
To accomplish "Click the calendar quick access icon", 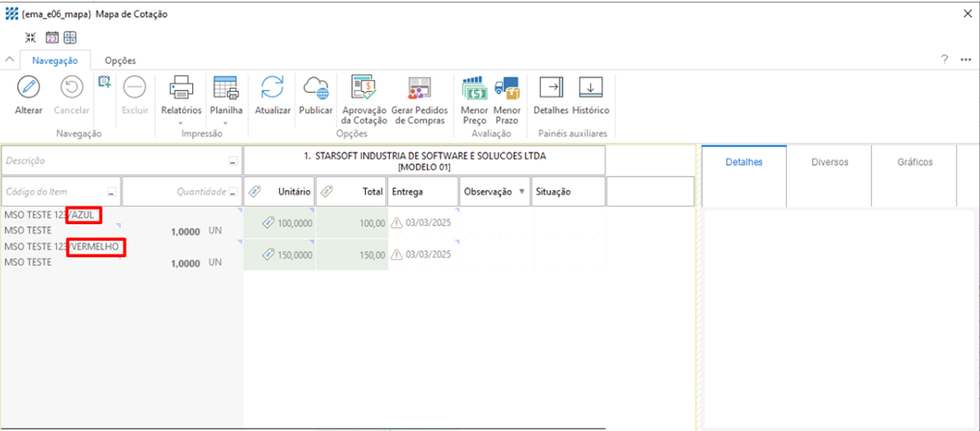I will [x=52, y=37].
